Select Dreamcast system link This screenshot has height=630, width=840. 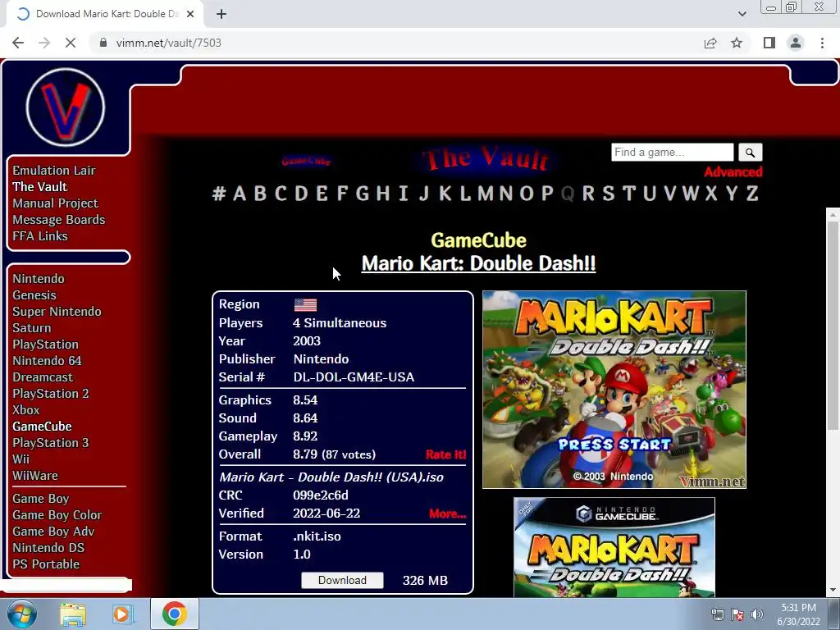tap(43, 377)
